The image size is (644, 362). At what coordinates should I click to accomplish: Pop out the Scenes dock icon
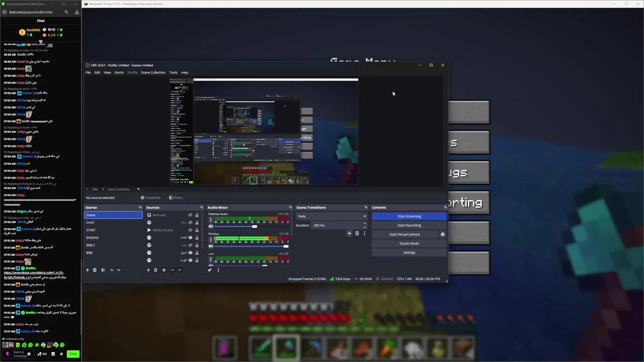click(x=140, y=208)
